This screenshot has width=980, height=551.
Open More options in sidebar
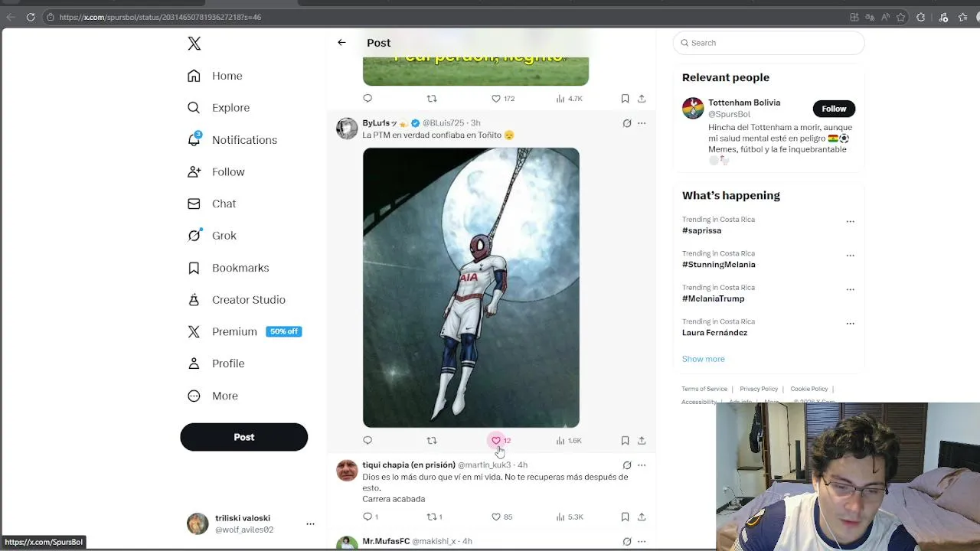[213, 396]
